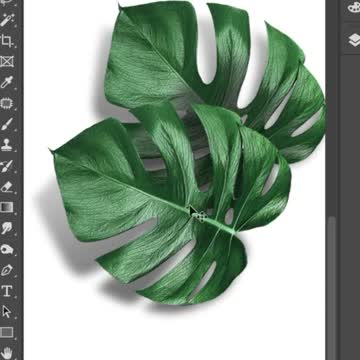Viewport: 360px width, 360px height.
Task: Select the Smudge tool
Action: (x=7, y=228)
